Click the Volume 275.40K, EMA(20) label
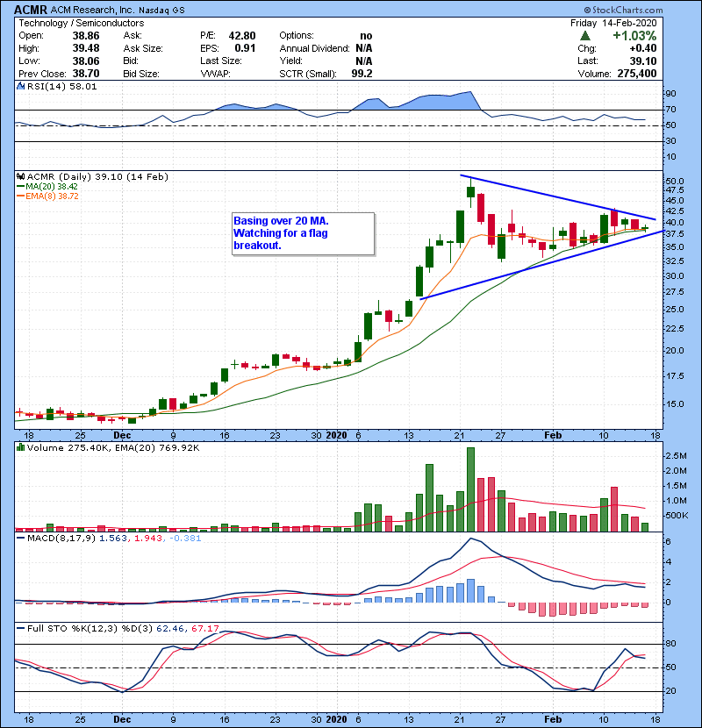The width and height of the screenshot is (702, 728). click(113, 447)
